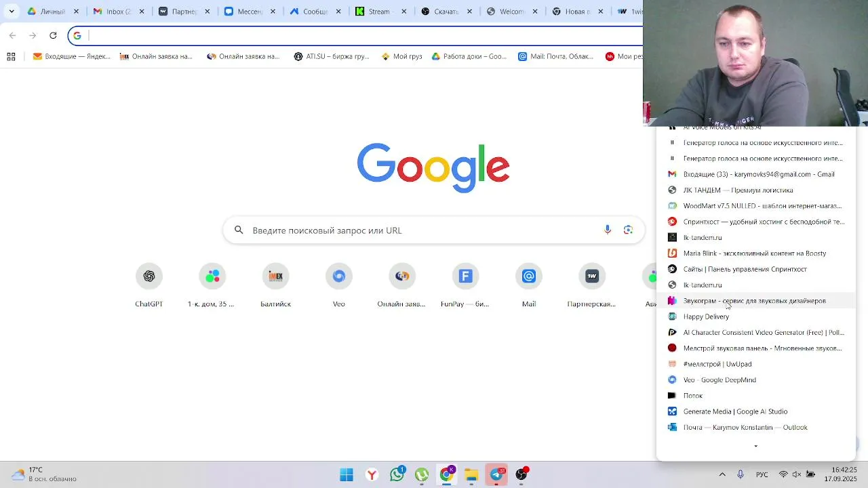Open history entry Спринтхост — удобный хостинг
The width and height of the screenshot is (868, 488).
(755, 222)
